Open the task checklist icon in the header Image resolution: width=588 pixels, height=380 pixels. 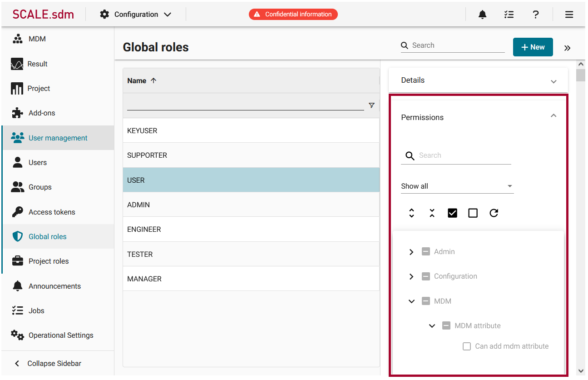coord(509,15)
